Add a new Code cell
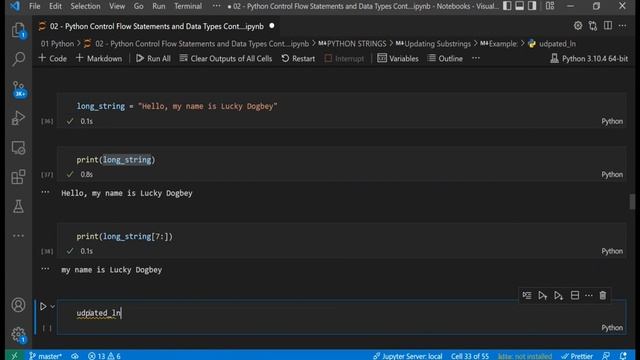The height and width of the screenshot is (360, 640). click(53, 58)
